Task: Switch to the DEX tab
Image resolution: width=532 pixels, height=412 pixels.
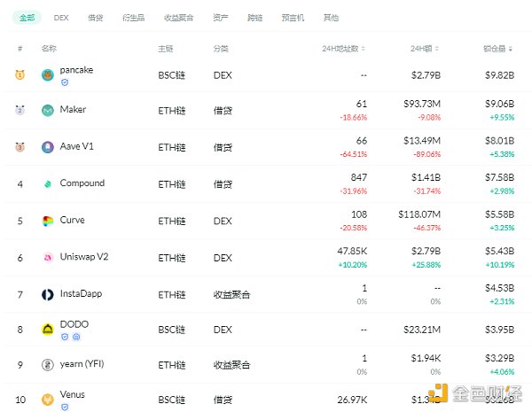Action: click(x=61, y=17)
